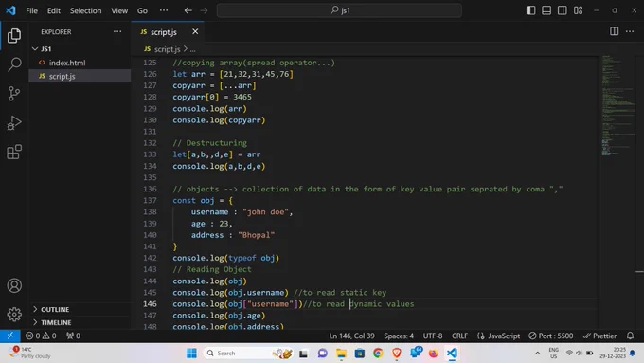The image size is (644, 363).
Task: Open File Explorer from taskbar
Action: pyautogui.click(x=341, y=354)
